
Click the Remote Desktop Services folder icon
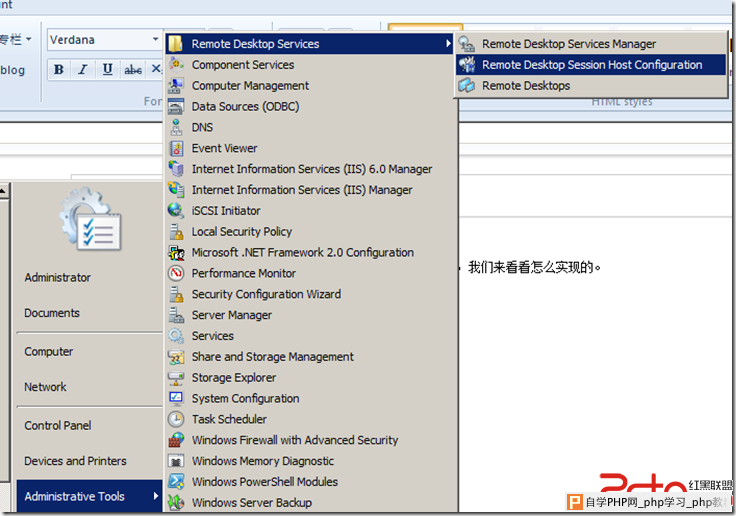point(176,44)
